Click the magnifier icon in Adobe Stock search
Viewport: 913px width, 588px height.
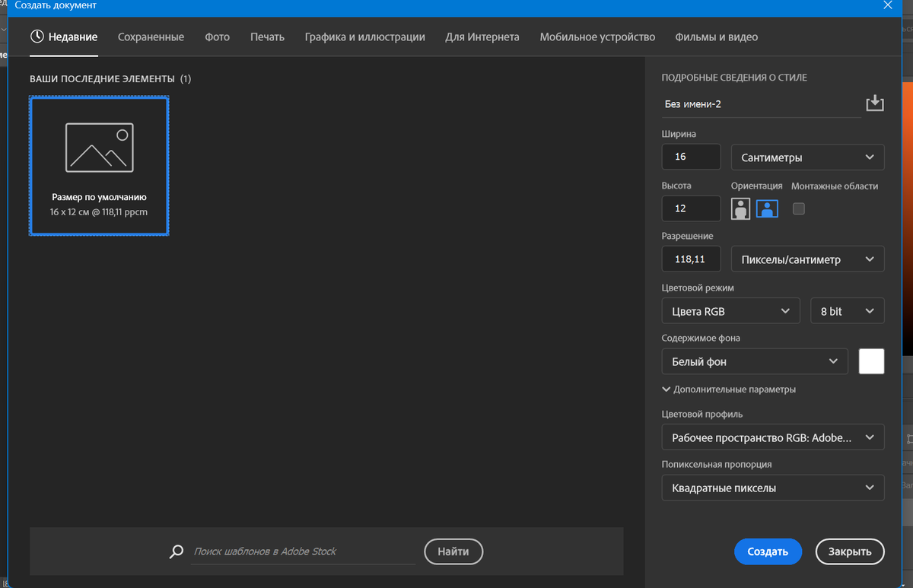[x=177, y=551]
